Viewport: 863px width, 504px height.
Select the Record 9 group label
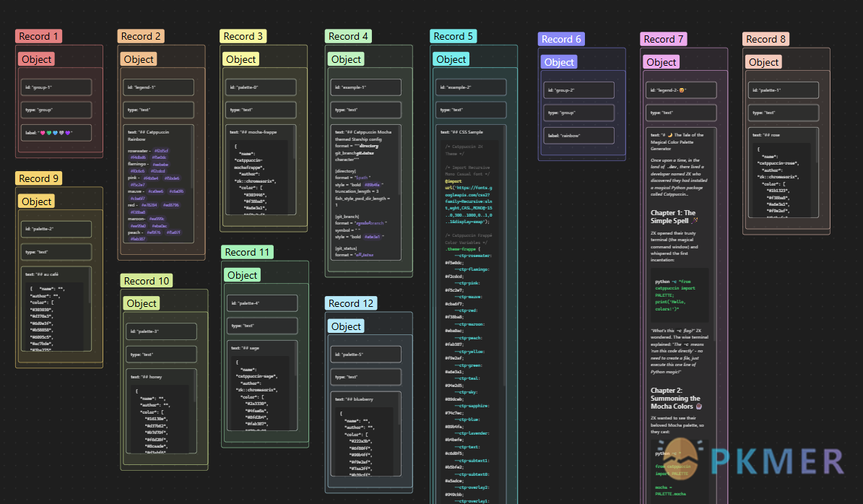pos(38,178)
